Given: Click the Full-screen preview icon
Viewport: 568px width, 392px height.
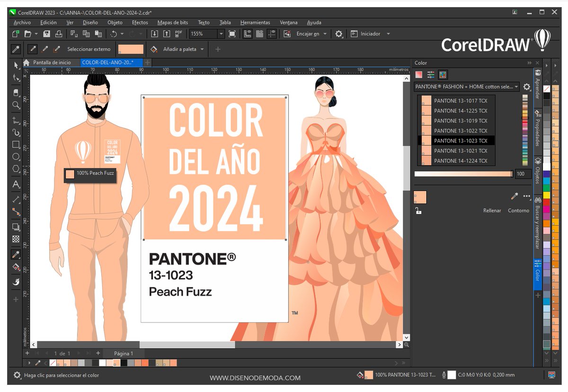Looking at the screenshot, I should point(232,34).
